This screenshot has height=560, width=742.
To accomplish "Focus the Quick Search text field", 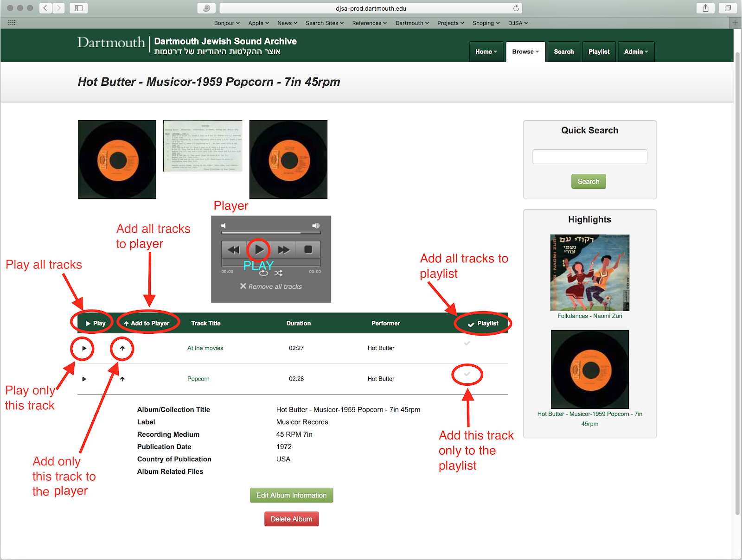I will tap(589, 157).
